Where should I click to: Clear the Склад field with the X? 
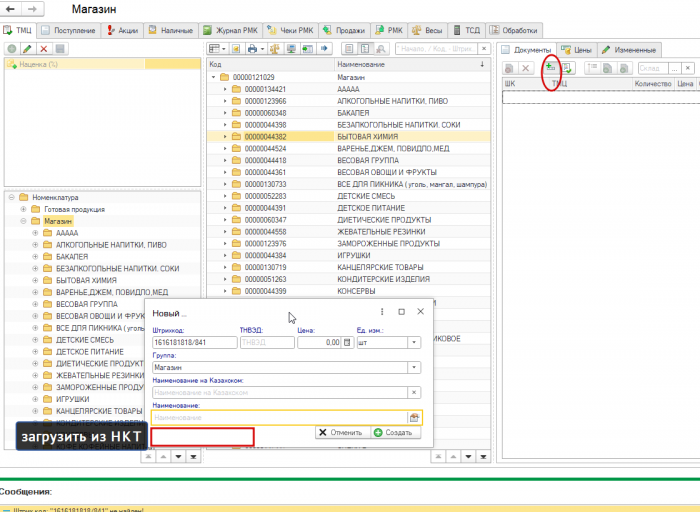tap(688, 68)
